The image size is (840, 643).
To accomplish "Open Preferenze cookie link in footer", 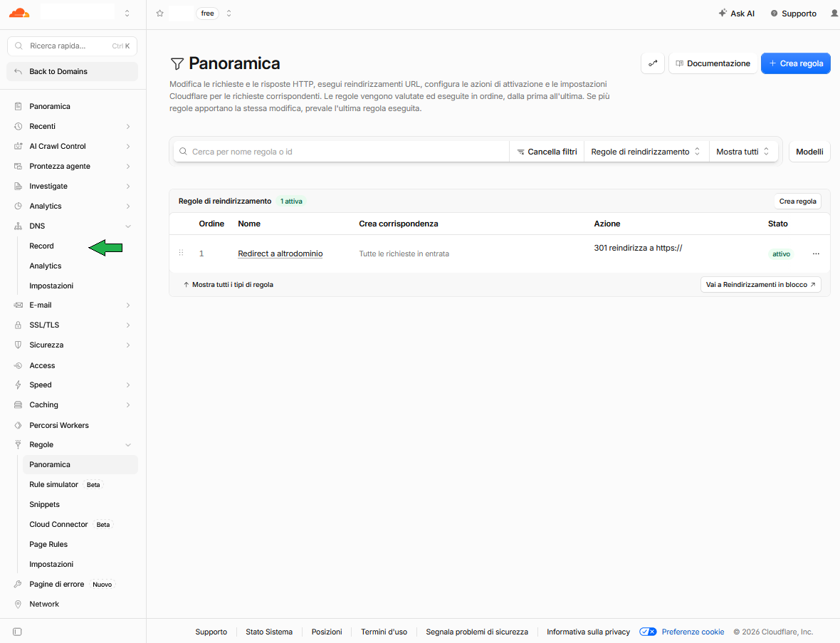I will pos(693,632).
